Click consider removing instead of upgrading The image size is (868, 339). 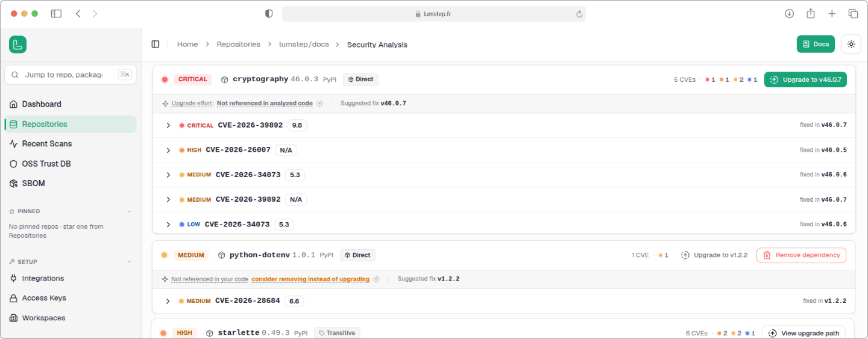310,279
